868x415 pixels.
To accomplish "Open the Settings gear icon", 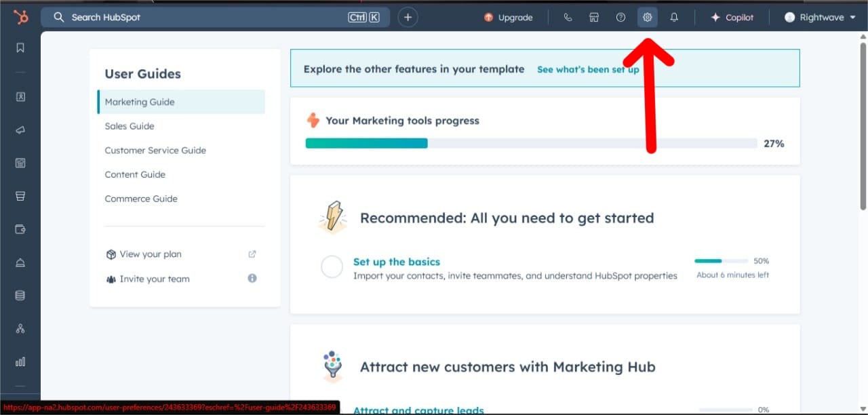I will click(x=648, y=18).
